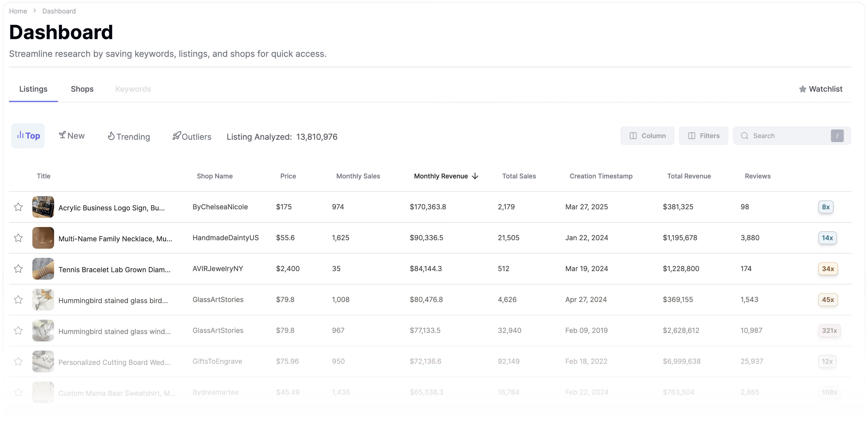Star the Tennis Bracelet Lab Grown listing
Image resolution: width=868 pixels, height=438 pixels.
click(18, 269)
